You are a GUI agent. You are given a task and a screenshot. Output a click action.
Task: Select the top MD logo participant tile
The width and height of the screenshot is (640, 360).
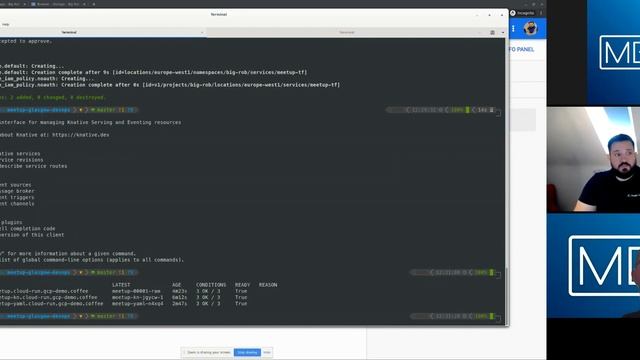point(593,52)
